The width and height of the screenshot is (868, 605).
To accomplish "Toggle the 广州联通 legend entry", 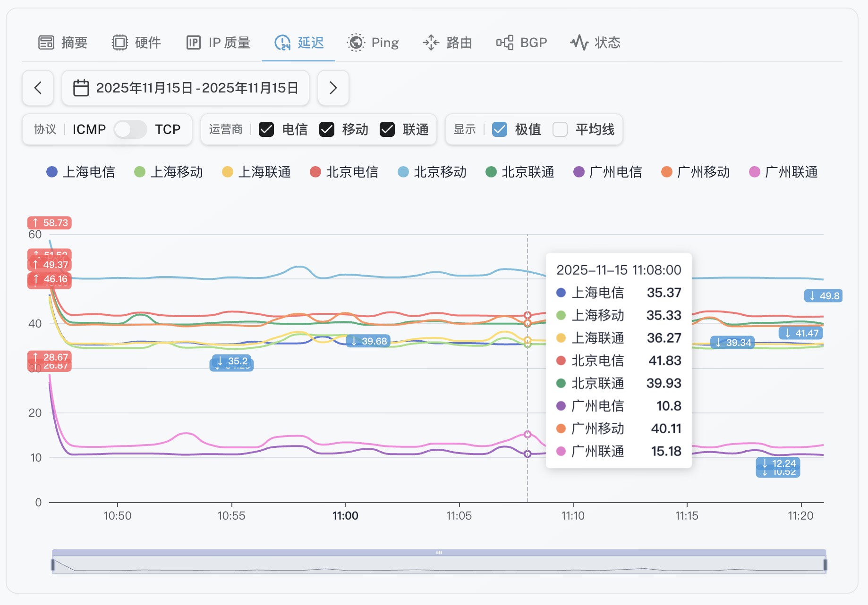I will pyautogui.click(x=783, y=172).
